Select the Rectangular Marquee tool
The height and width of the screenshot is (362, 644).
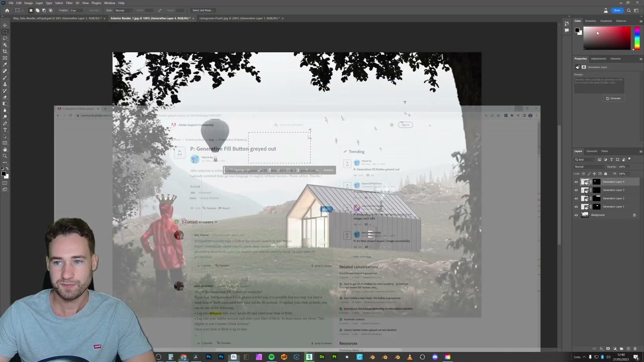pyautogui.click(x=5, y=32)
